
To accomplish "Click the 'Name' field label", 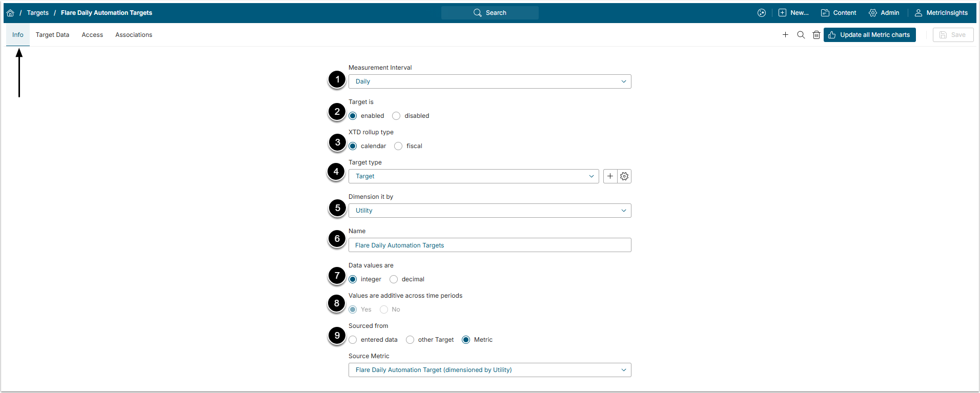I will (x=357, y=231).
